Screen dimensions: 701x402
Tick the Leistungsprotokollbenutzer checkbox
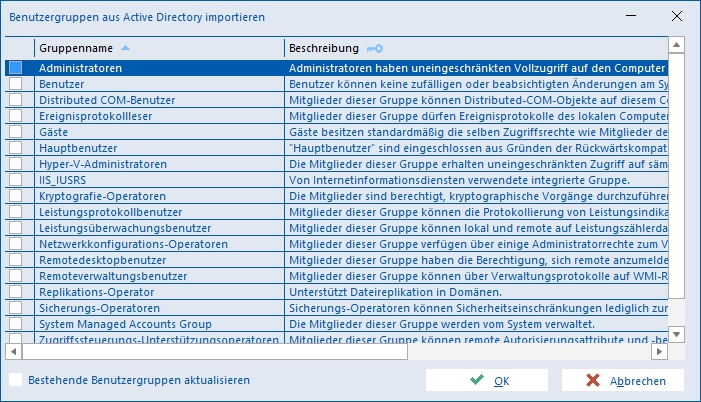coord(16,212)
